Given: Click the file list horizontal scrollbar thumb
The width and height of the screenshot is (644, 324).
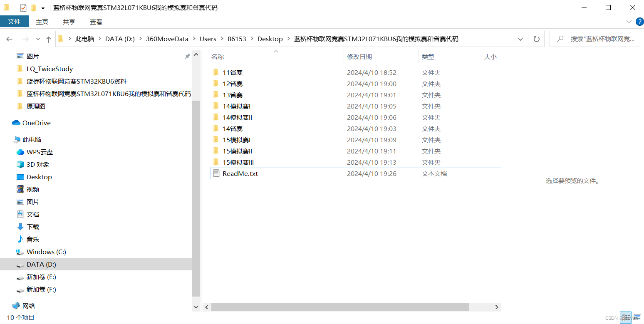Looking at the screenshot, I should pos(340,307).
